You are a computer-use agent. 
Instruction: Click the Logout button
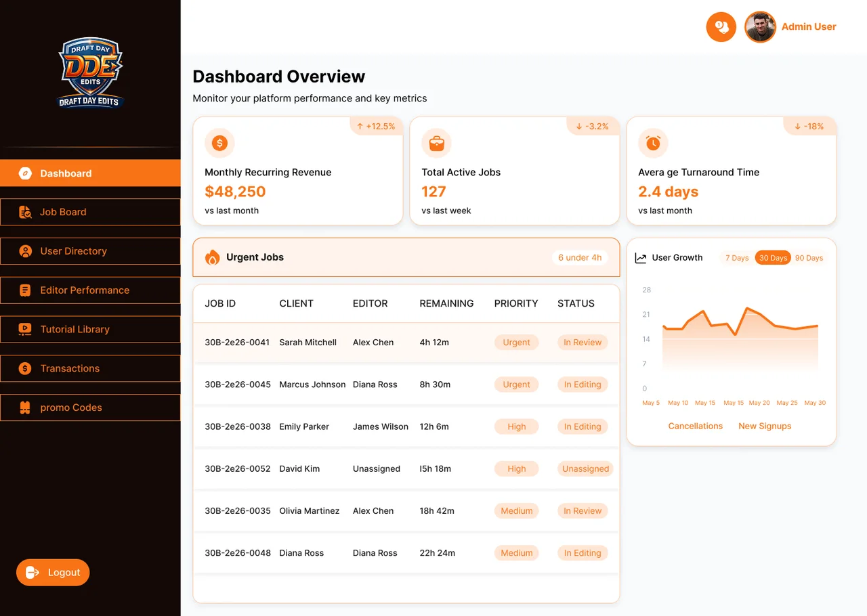[x=53, y=573]
